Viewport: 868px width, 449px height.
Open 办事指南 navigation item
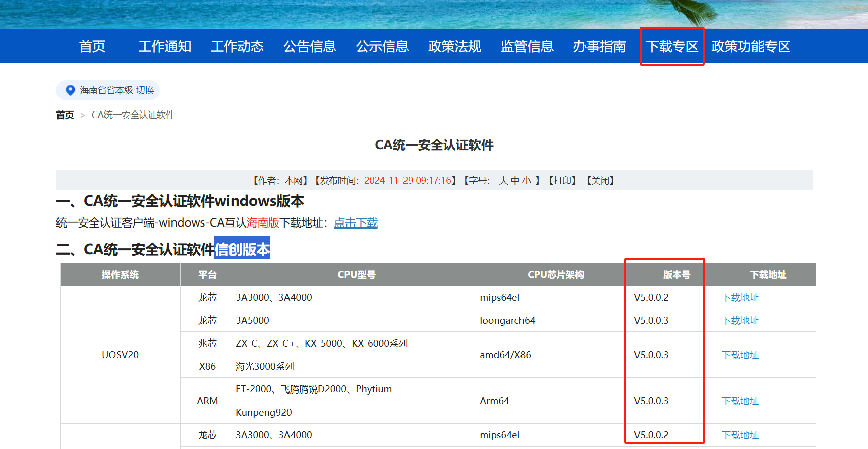coord(600,46)
